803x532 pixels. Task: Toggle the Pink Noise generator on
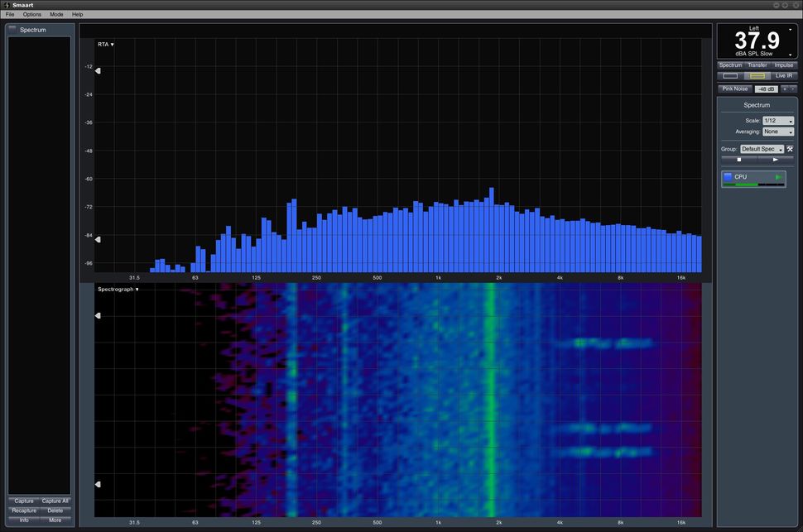pyautogui.click(x=735, y=89)
